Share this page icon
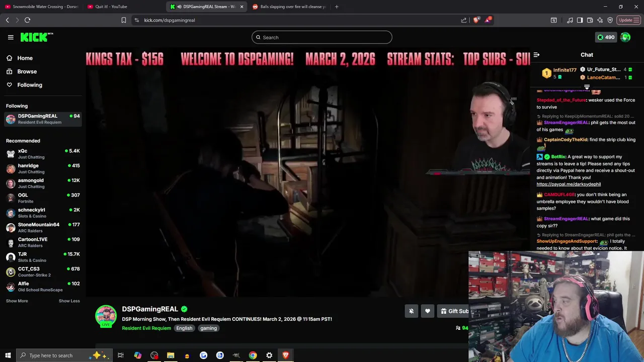The width and height of the screenshot is (644, 362). tap(463, 20)
